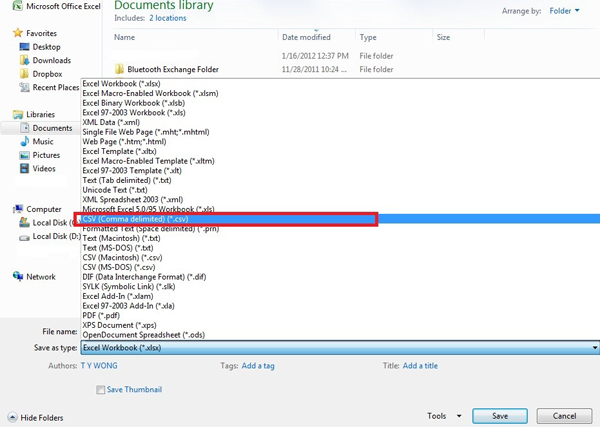Select the Microsoft Office Excel icon in sidebar

pos(17,6)
